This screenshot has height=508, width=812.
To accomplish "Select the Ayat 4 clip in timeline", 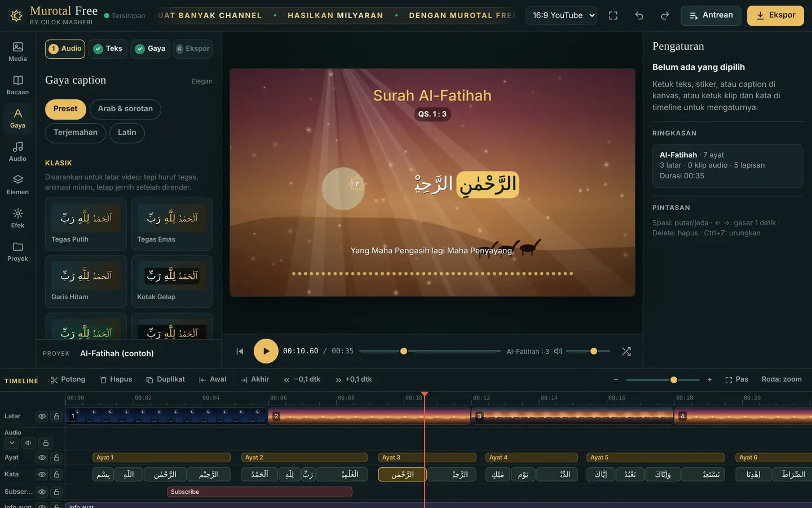I will pos(532,458).
